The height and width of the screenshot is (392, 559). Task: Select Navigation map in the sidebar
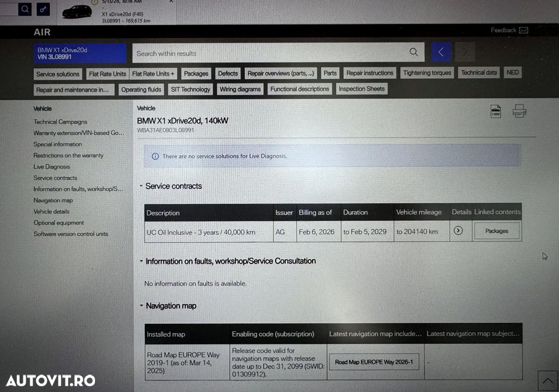[x=53, y=200]
